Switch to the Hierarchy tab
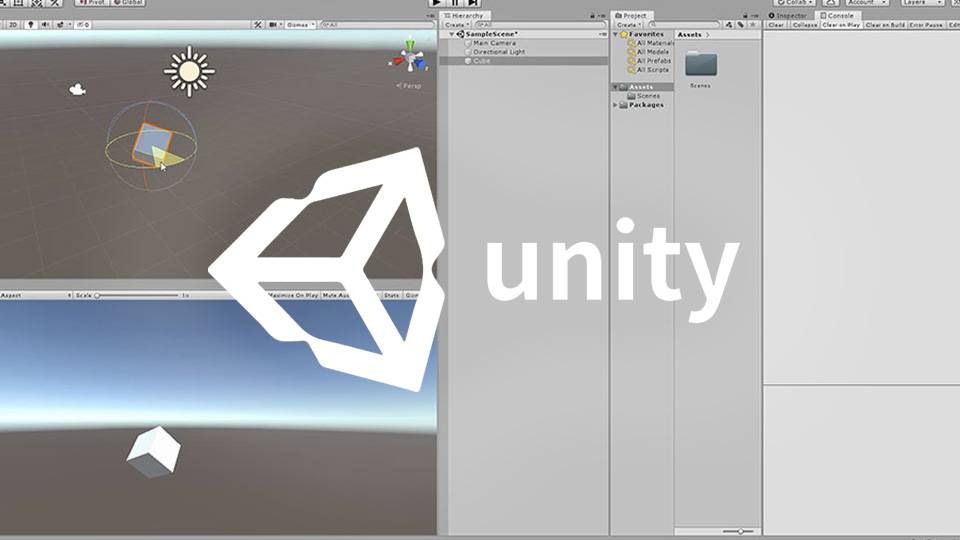This screenshot has width=960, height=540. point(464,15)
